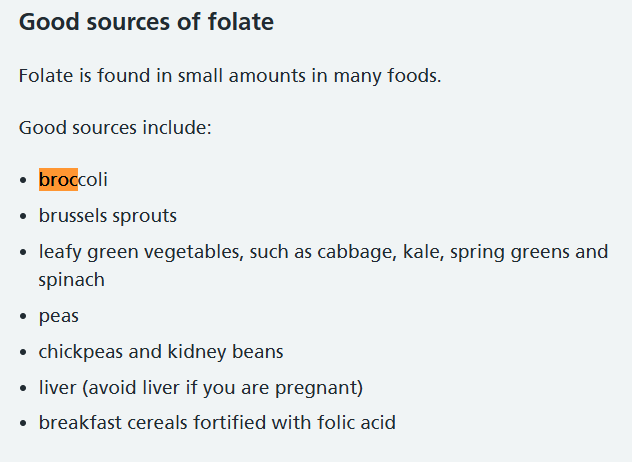
Task: Click the word 'cabbage' in leafy greens item
Action: [357, 252]
